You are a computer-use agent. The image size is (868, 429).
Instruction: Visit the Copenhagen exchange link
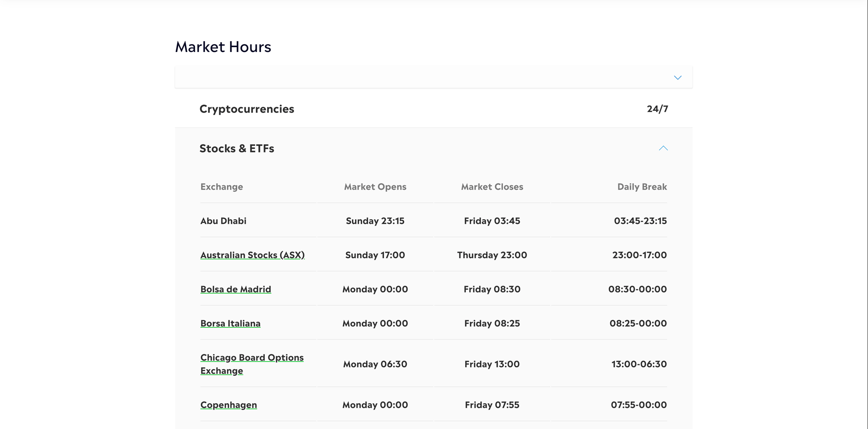coord(228,405)
